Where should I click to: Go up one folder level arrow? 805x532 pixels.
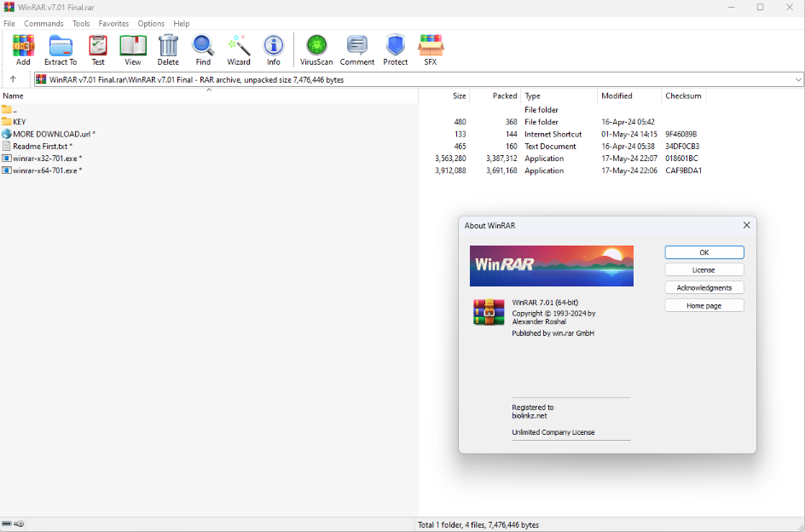tap(13, 79)
